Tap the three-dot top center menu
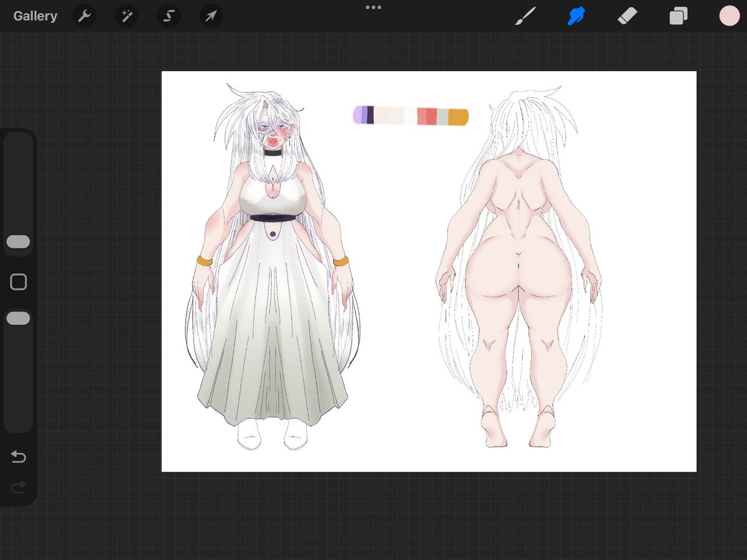Screen dimensions: 747x560 click(374, 7)
